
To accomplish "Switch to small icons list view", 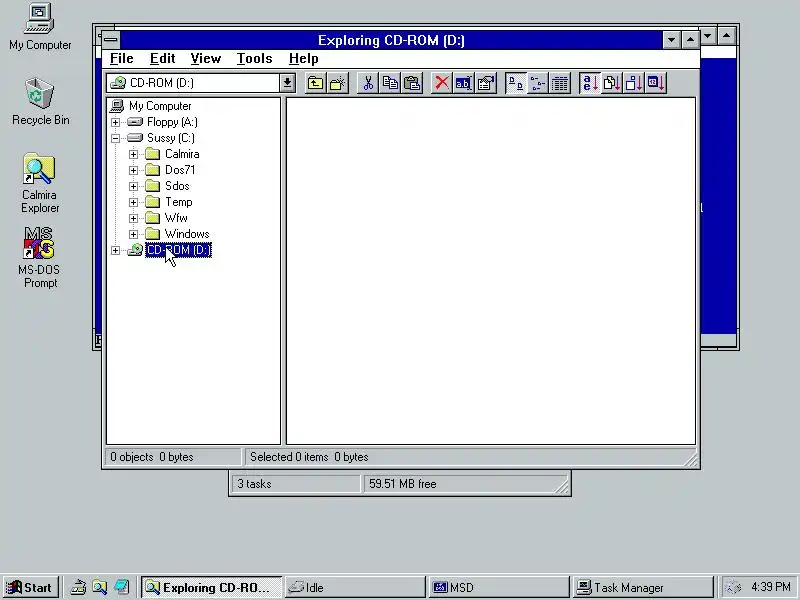I will pos(538,83).
